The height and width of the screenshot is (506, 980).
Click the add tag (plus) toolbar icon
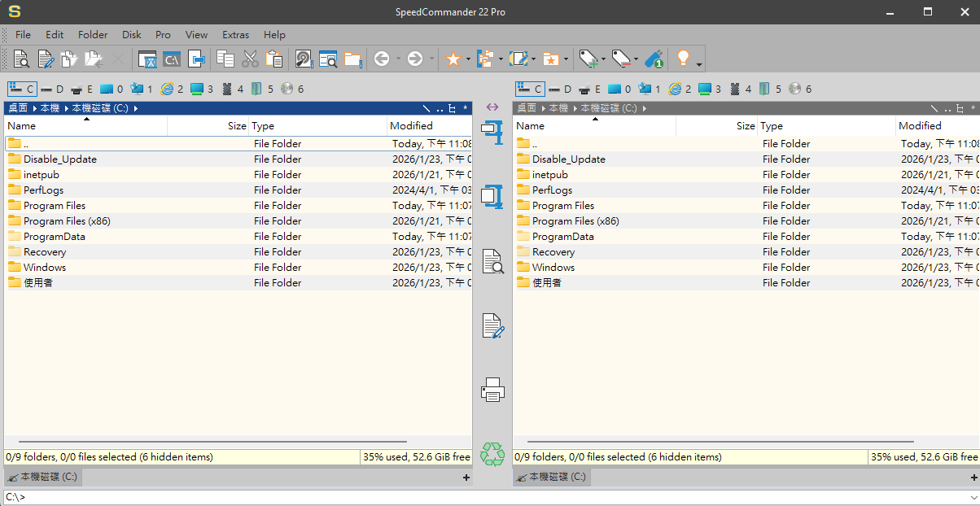588,59
